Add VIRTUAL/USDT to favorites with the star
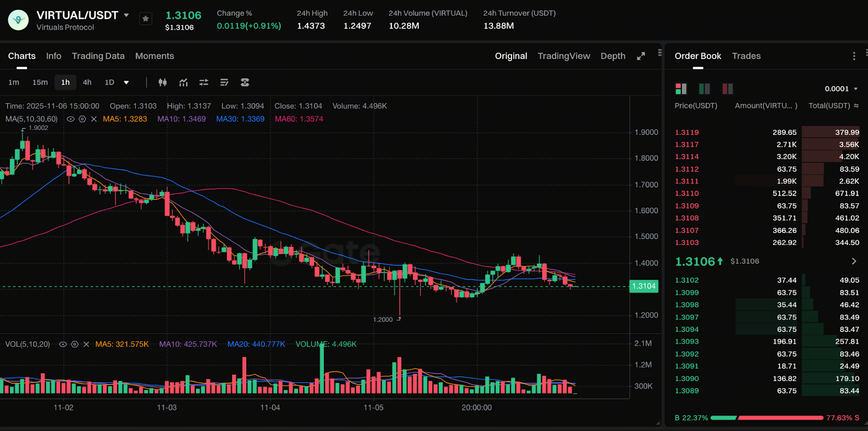The width and height of the screenshot is (868, 431). click(x=145, y=18)
